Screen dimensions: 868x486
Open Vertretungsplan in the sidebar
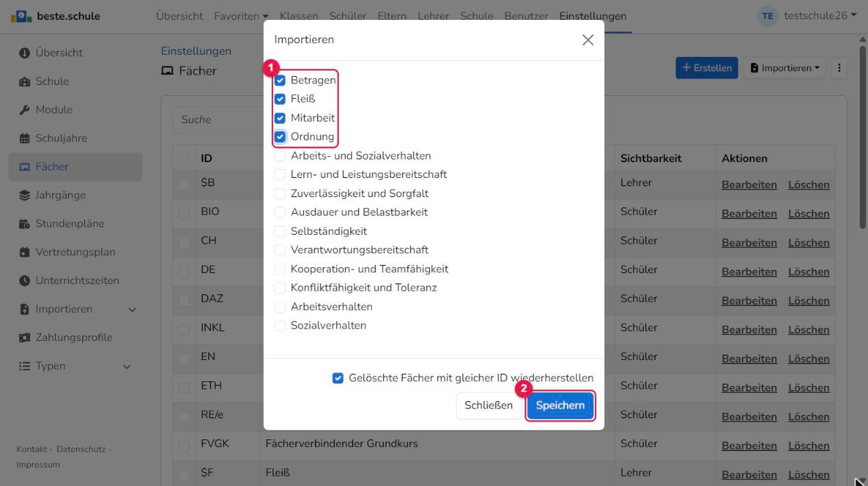coord(67,252)
